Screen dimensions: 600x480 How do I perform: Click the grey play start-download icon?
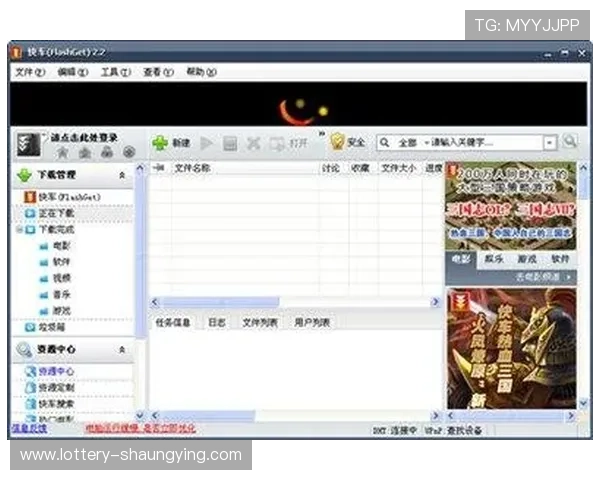(x=207, y=144)
